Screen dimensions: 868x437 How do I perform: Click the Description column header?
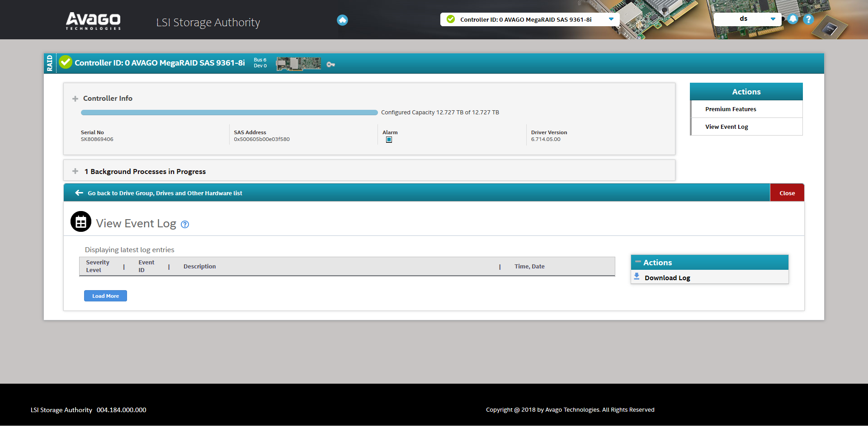pyautogui.click(x=199, y=267)
